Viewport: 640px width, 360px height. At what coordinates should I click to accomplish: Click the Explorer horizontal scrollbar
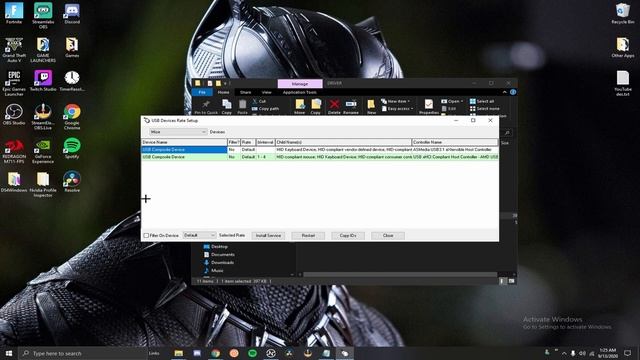click(x=400, y=275)
